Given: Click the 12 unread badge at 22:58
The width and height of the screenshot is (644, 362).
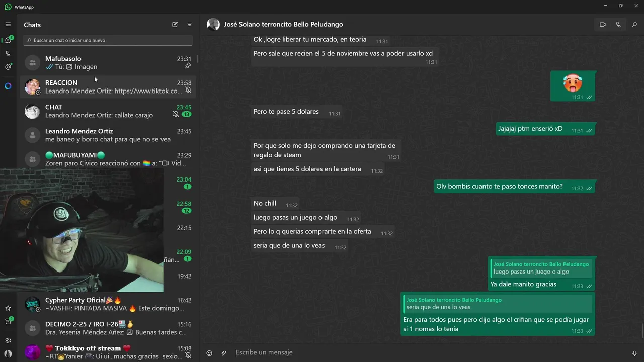Looking at the screenshot, I should click(x=186, y=211).
